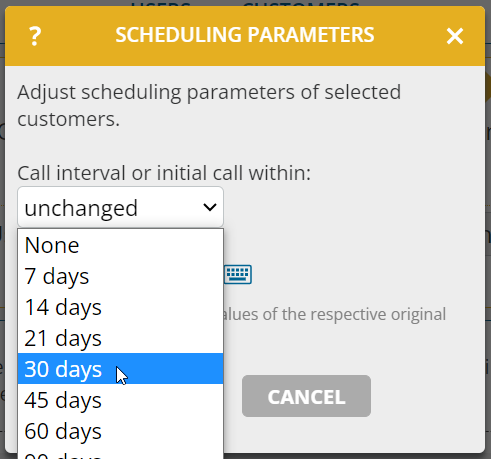This screenshot has height=459, width=491.
Task: Click the 'Call interval or initial call within' label
Action: (164, 173)
